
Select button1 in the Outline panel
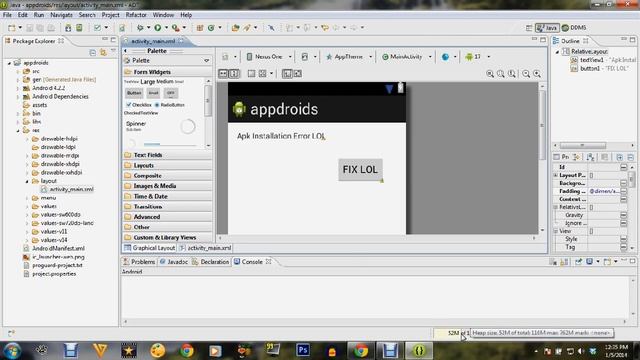(600, 69)
